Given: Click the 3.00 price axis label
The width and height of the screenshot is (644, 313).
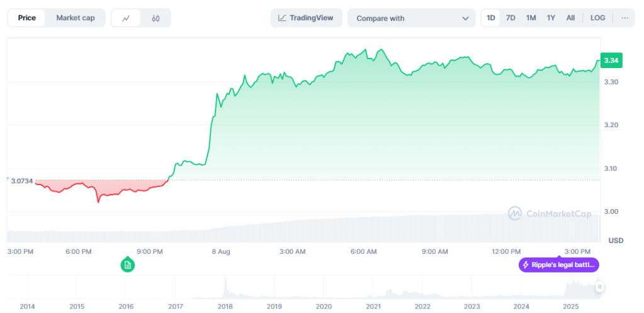Looking at the screenshot, I should tap(611, 212).
